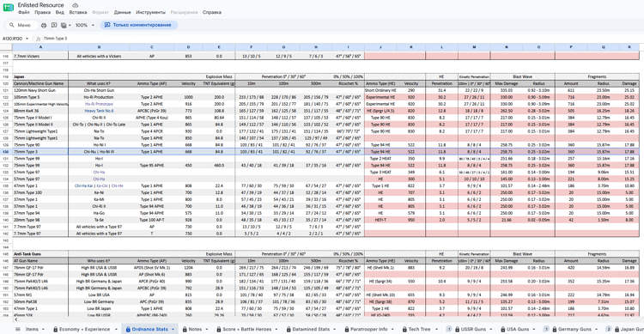The width and height of the screenshot is (644, 334).
Task: Select the cell Chi-Nu | Ho-Ni III
Action: pos(99,152)
